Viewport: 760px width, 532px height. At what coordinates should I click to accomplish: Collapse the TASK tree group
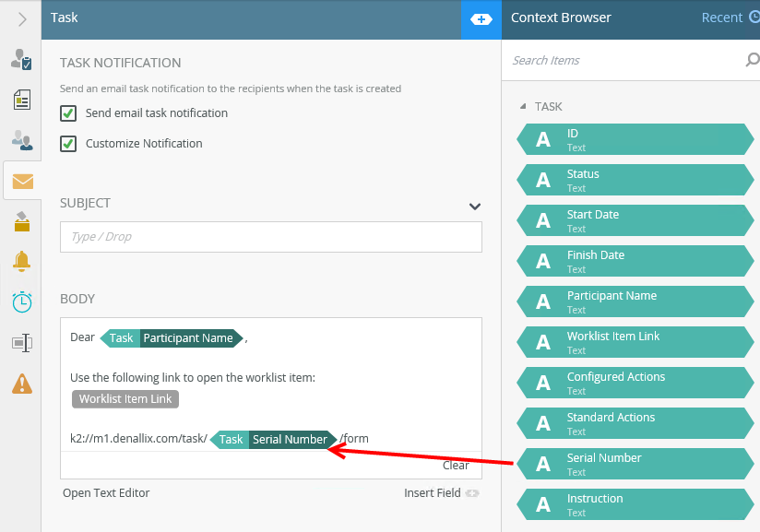point(525,107)
